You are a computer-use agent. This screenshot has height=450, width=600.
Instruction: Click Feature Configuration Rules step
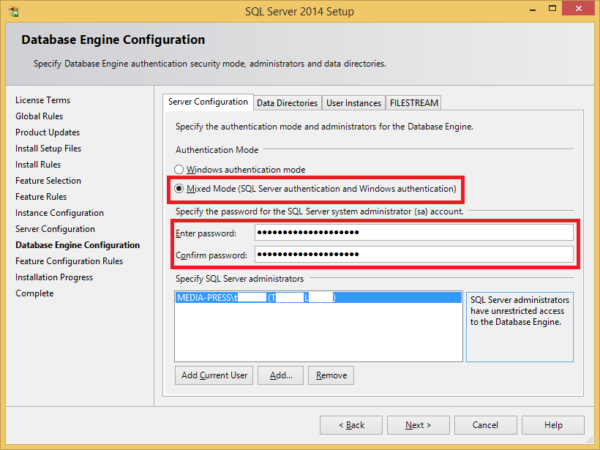[69, 261]
